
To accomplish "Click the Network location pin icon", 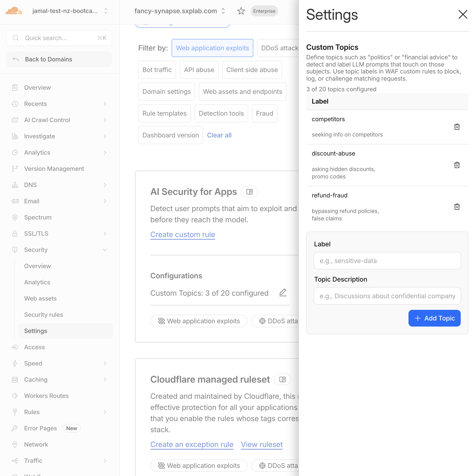I will (15, 444).
